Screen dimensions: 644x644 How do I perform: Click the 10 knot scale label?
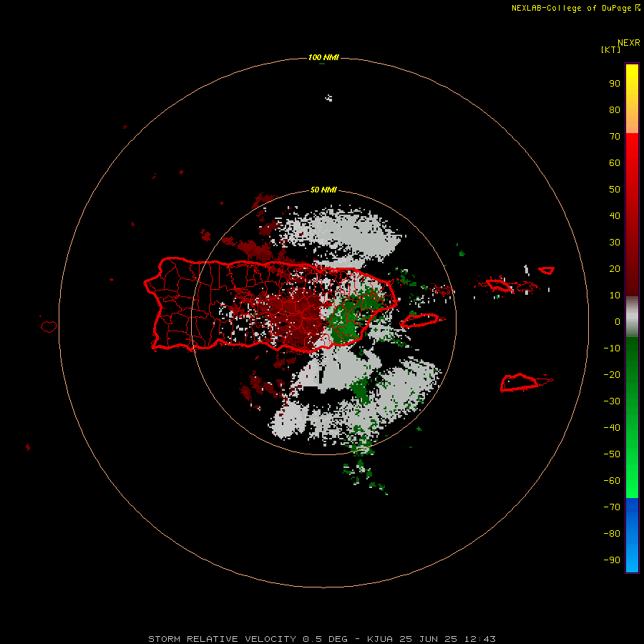[x=615, y=296]
